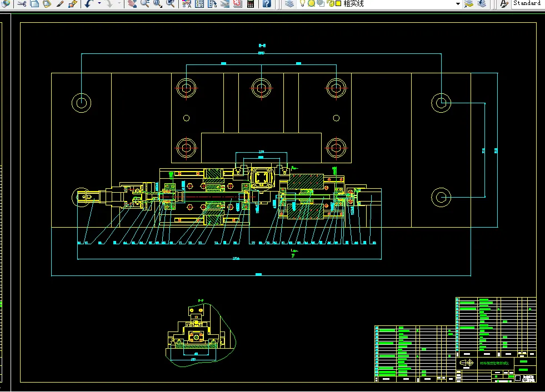The height and width of the screenshot is (392, 545).
Task: Activate the Zoom Realtime magnifier tool
Action: (145, 4)
